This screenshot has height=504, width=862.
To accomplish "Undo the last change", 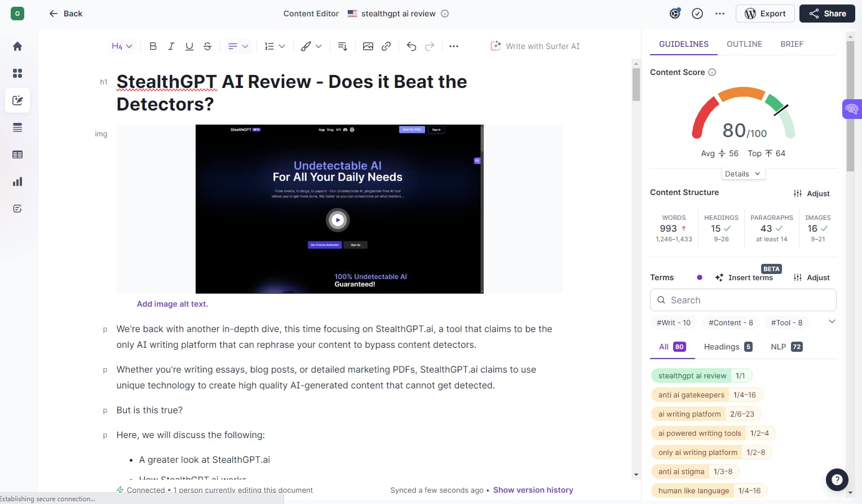I will 411,46.
